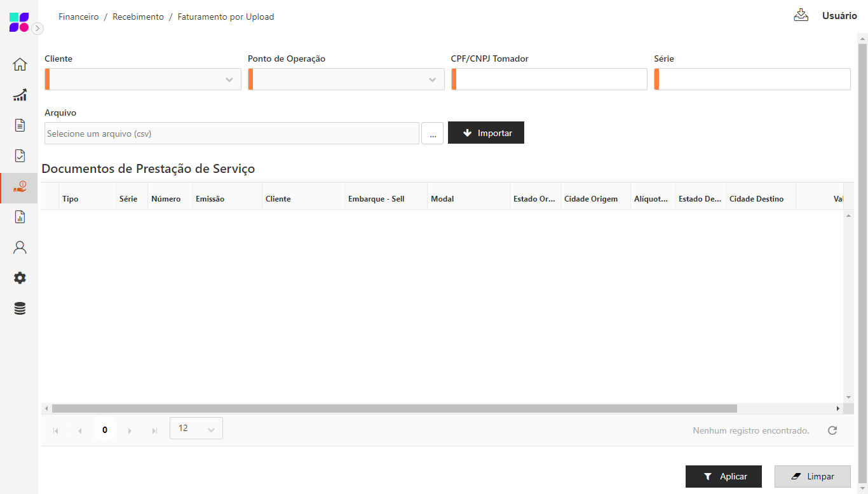Expand the sidebar with the chevron toggle
This screenshot has width=868, height=494.
(x=37, y=28)
